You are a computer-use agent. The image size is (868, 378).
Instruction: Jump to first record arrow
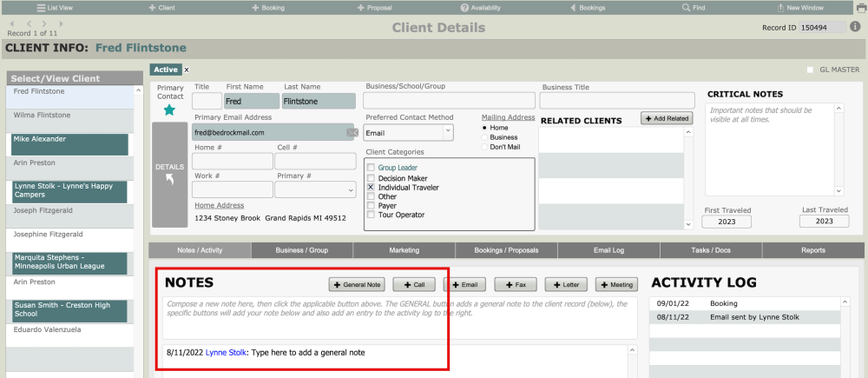click(x=12, y=23)
